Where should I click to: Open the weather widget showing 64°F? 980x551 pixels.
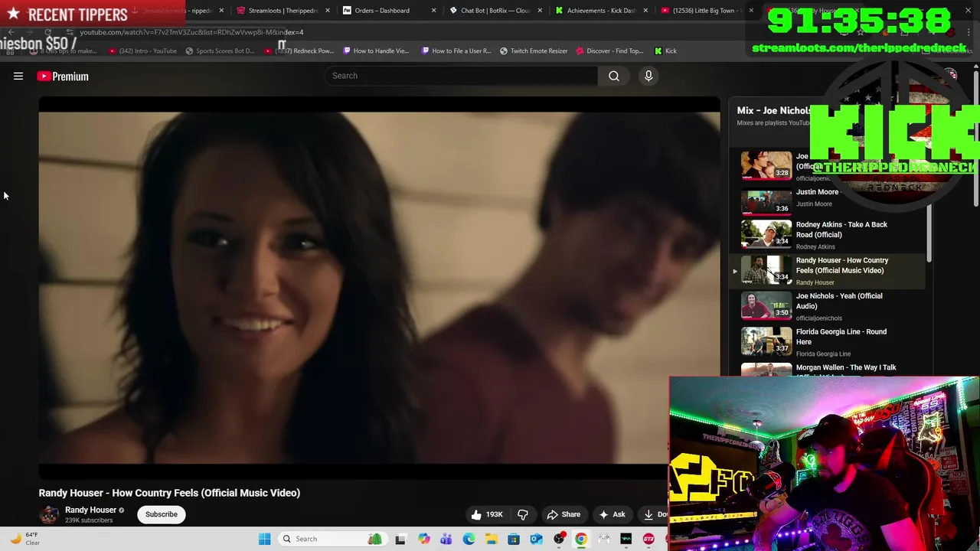[x=24, y=539]
